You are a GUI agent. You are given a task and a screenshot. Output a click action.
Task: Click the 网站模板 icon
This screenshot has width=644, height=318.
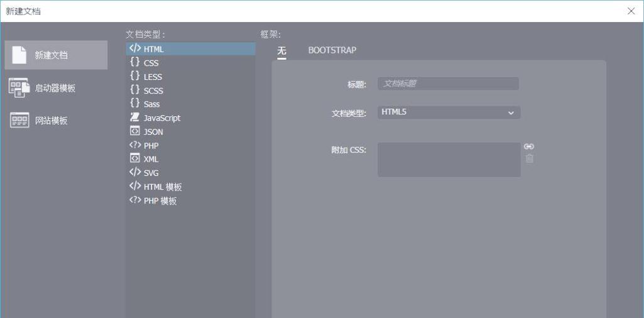(x=19, y=121)
